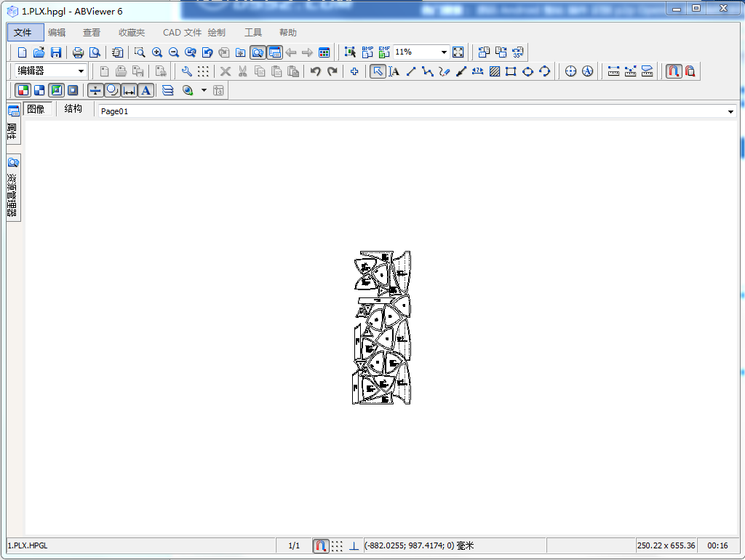Toggle the snap magnet in the status bar

pos(320,545)
